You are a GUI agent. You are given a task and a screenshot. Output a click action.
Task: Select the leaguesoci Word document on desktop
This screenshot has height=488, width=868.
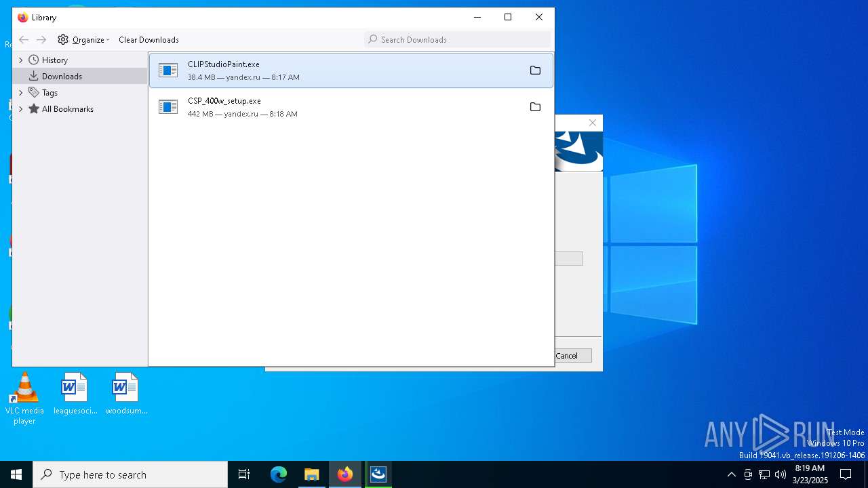(75, 394)
